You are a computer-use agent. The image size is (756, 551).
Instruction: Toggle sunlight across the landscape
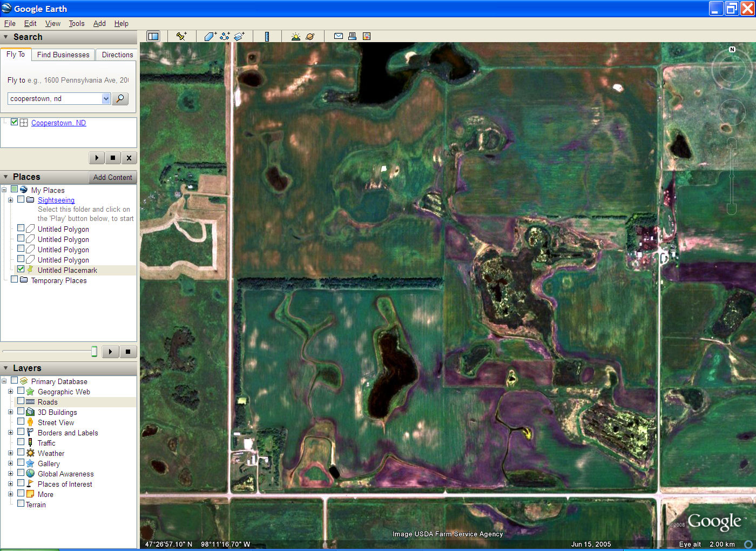(x=295, y=36)
